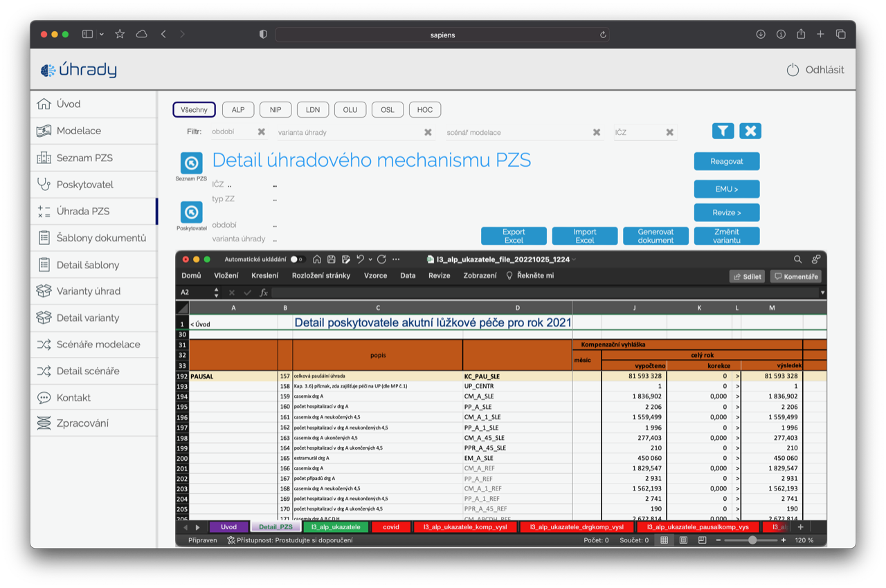Viewport: 886px width, 588px height.
Task: Open the undo history dropdown arrow
Action: pos(370,259)
